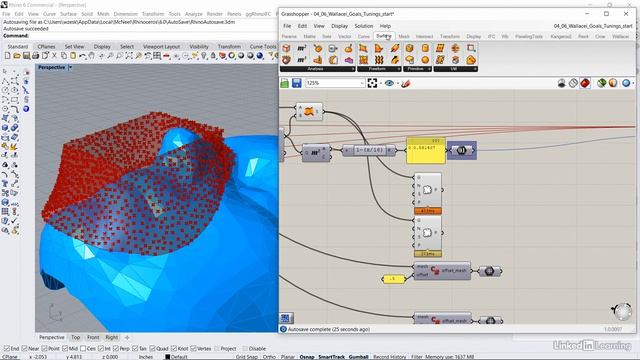
Task: Open Grasshopper Display menu
Action: [x=339, y=26]
